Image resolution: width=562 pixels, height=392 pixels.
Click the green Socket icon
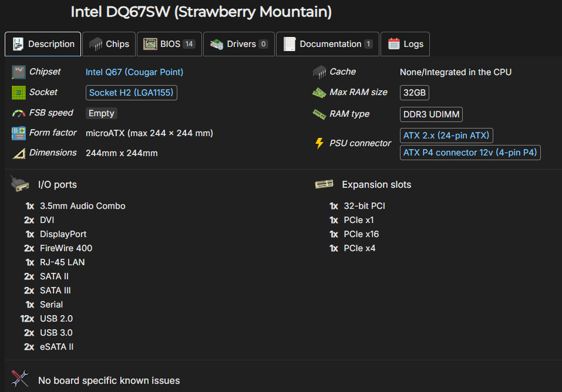pyautogui.click(x=19, y=93)
